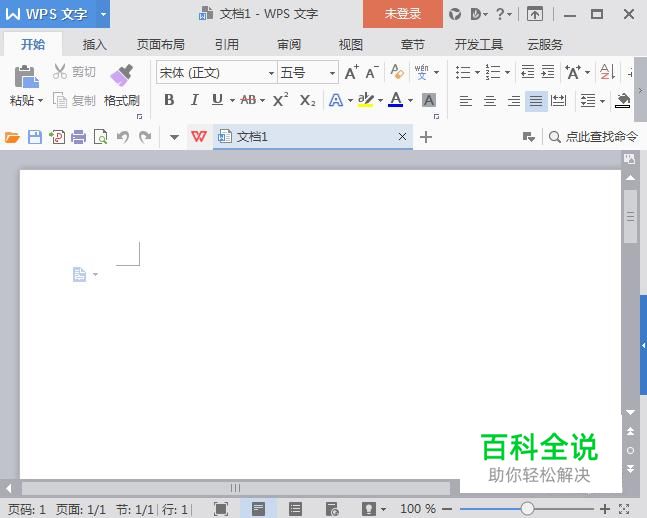Click the zoom slider handle
The width and height of the screenshot is (647, 518).
[527, 509]
